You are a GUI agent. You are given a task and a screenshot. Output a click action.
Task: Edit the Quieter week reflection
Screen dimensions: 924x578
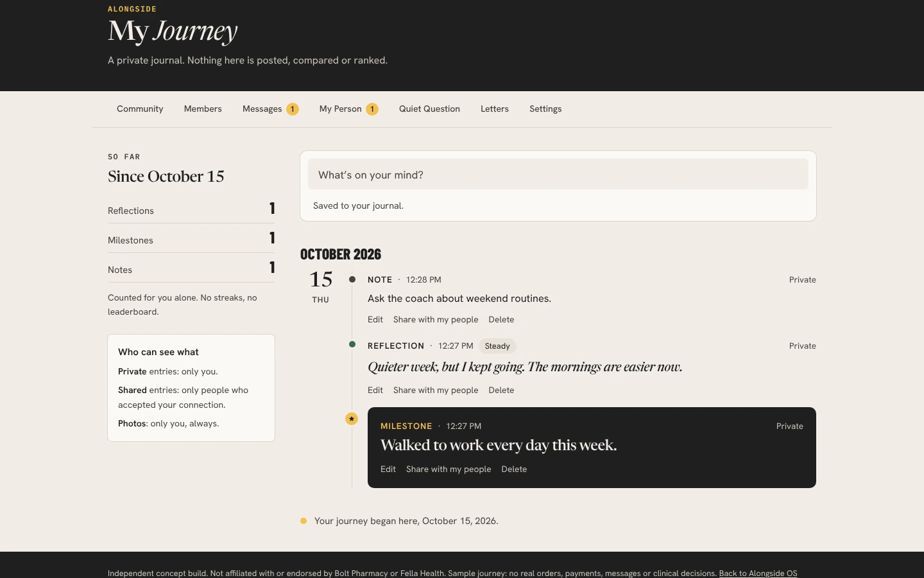tap(375, 390)
